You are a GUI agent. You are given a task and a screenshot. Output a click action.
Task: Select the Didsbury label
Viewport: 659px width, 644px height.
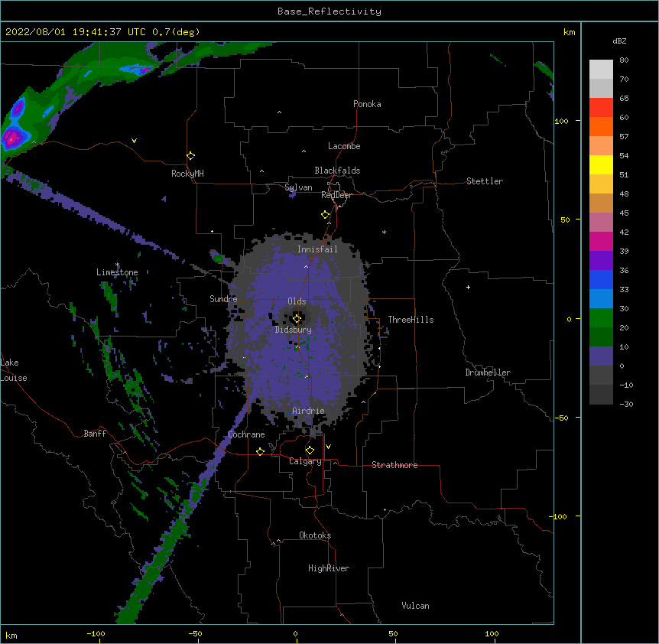click(x=293, y=330)
